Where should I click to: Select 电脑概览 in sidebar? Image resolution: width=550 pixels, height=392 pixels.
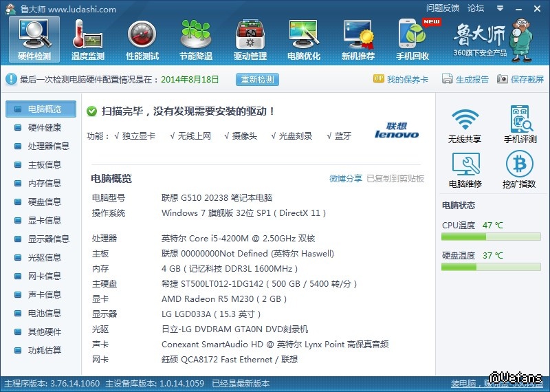[41, 109]
